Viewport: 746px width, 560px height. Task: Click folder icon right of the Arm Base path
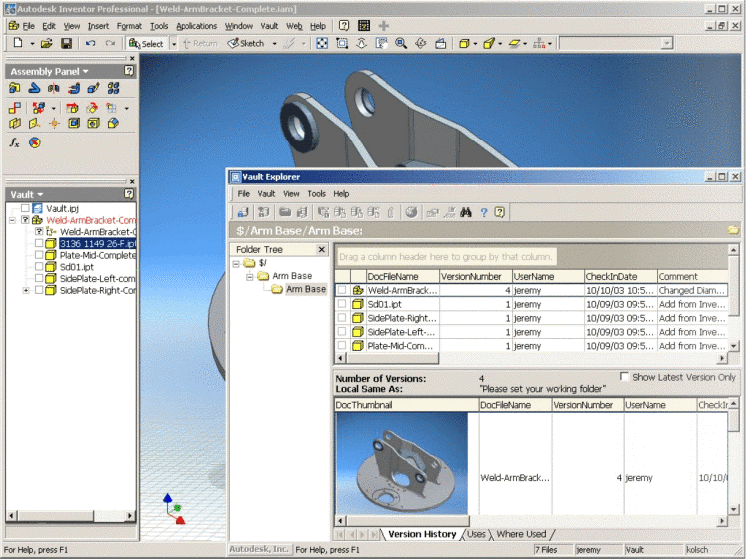[733, 230]
